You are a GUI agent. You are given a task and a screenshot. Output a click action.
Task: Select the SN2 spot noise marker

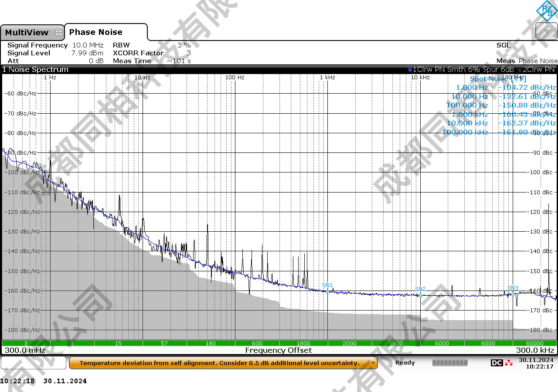click(x=421, y=295)
